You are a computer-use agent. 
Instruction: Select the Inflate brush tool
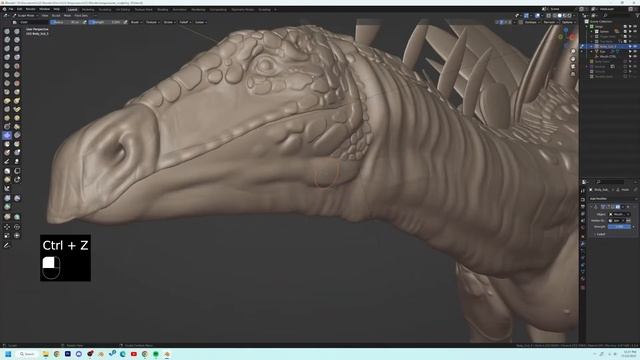(x=7, y=57)
